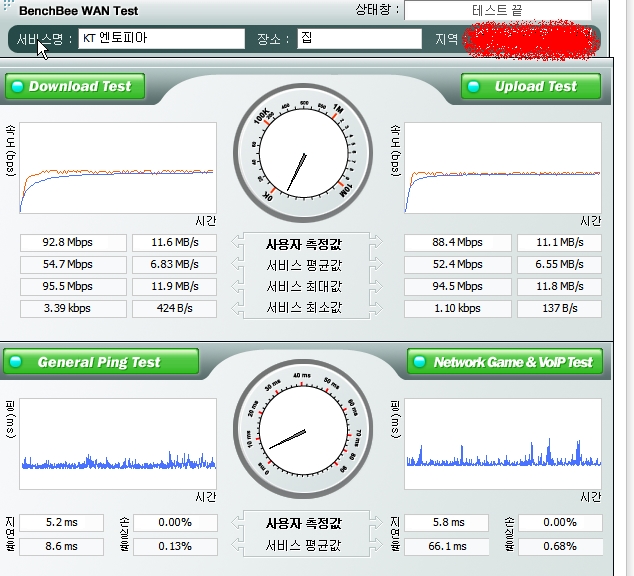The width and height of the screenshot is (634, 576).
Task: Select upload value 11.1 MB/s
Action: (x=560, y=243)
